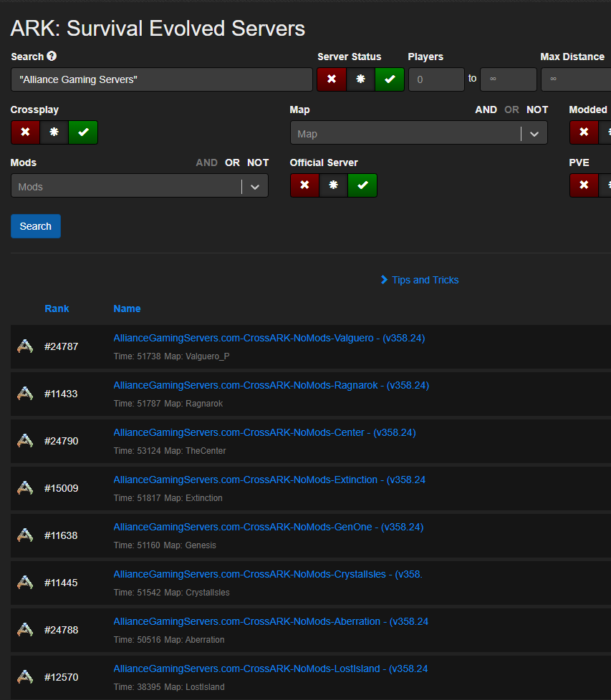Click the minimum Players input field
The image size is (611, 700).
click(x=436, y=79)
